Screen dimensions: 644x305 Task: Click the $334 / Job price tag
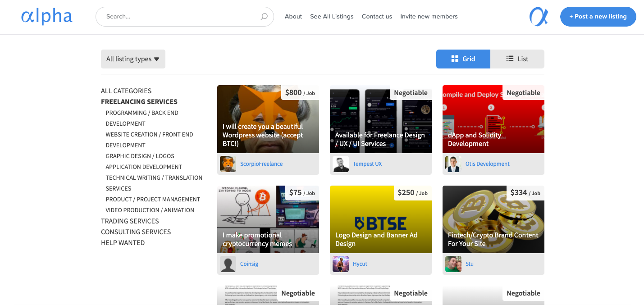click(525, 193)
